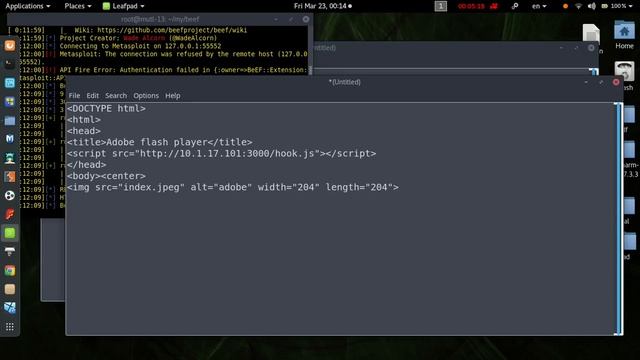Click the volume speaker icon in the top bar
The height and width of the screenshot is (360, 640).
point(591,6)
